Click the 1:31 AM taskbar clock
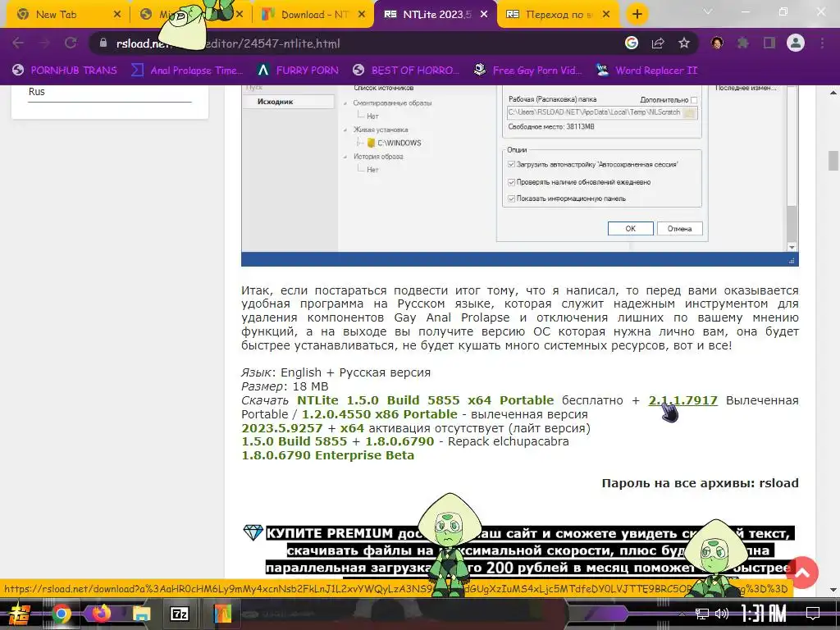Viewport: 840px width, 630px height. [x=764, y=614]
